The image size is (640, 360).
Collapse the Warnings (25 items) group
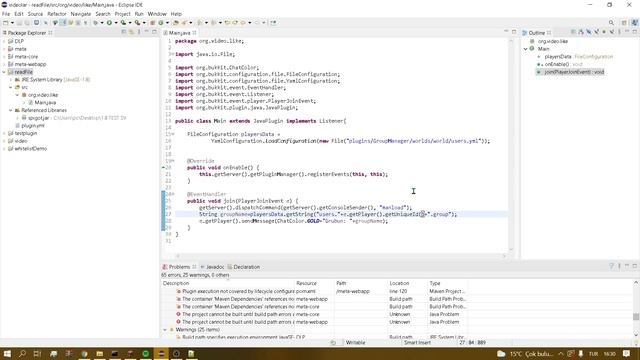point(165,330)
